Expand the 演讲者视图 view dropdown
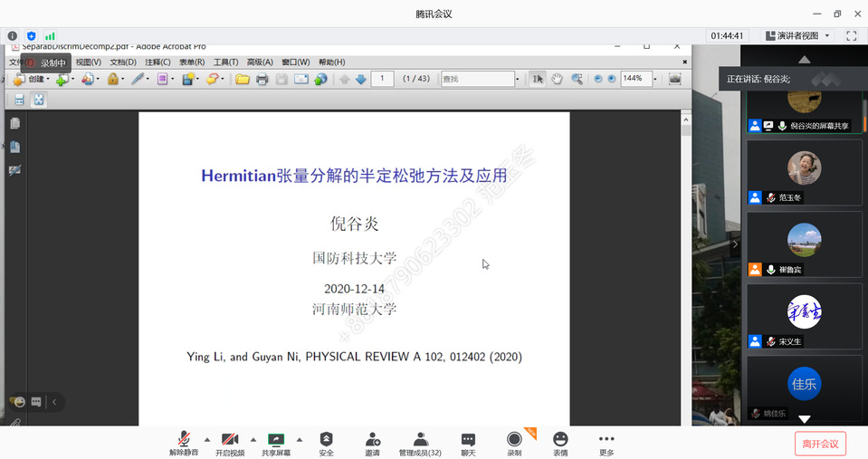Viewport: 868px width, 459px height. click(x=796, y=35)
